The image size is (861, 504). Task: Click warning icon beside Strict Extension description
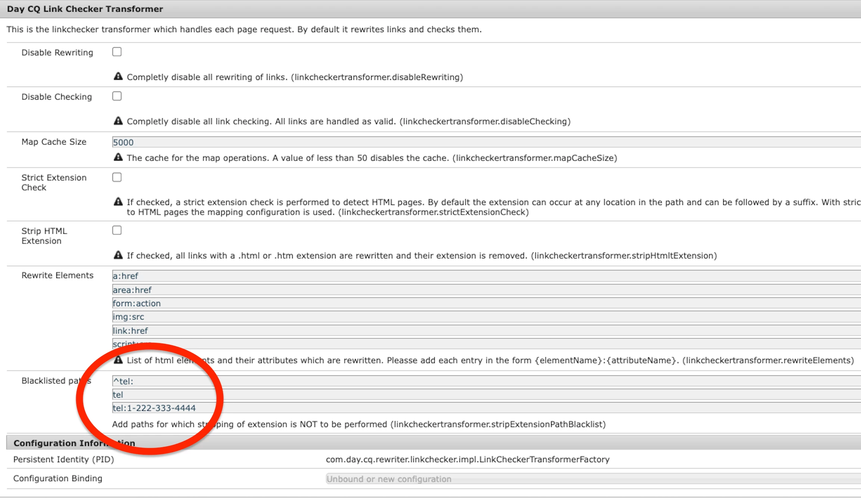118,202
